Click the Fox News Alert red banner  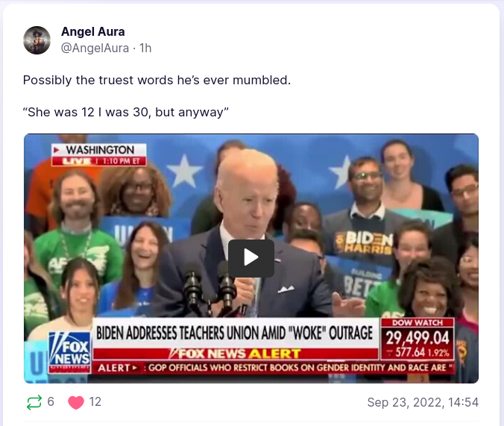pyautogui.click(x=236, y=354)
